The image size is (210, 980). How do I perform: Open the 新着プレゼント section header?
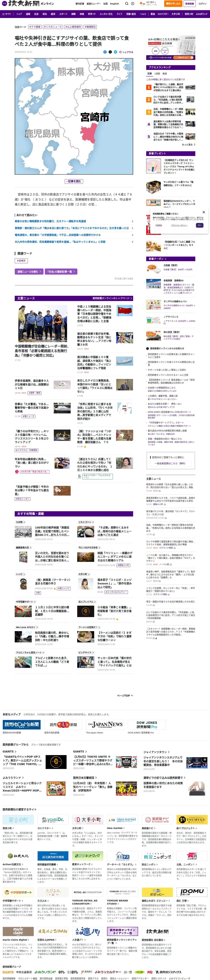coord(171,153)
